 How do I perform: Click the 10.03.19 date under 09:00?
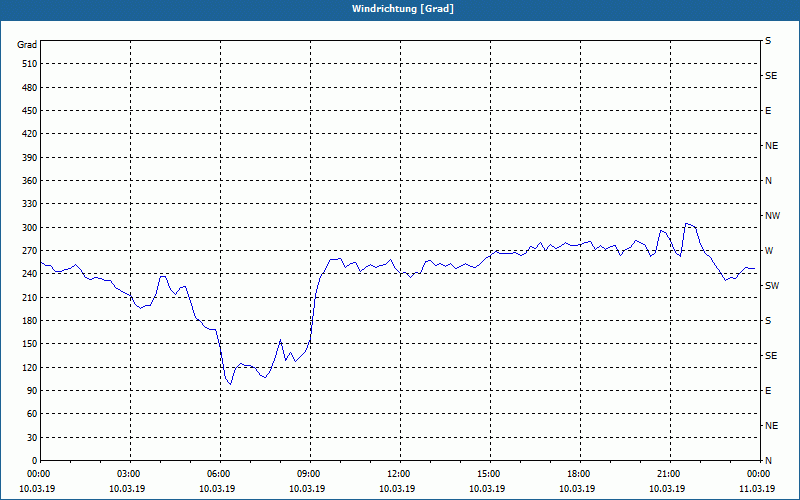pyautogui.click(x=307, y=488)
